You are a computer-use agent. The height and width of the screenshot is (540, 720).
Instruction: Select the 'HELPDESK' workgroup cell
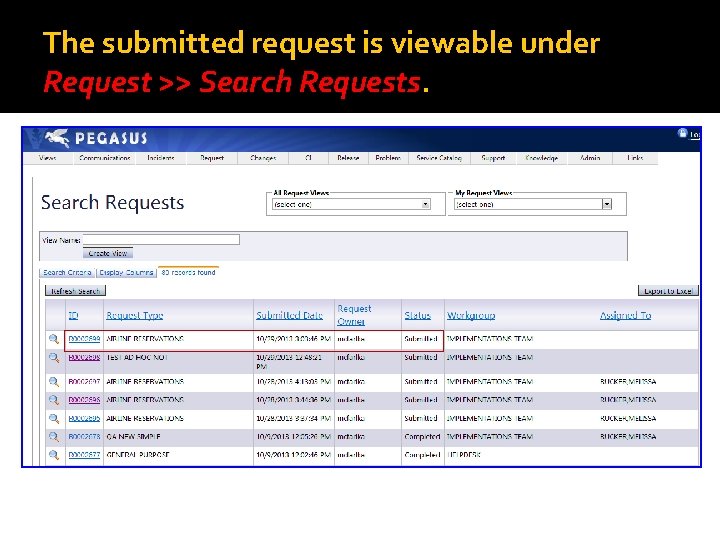tap(464, 455)
